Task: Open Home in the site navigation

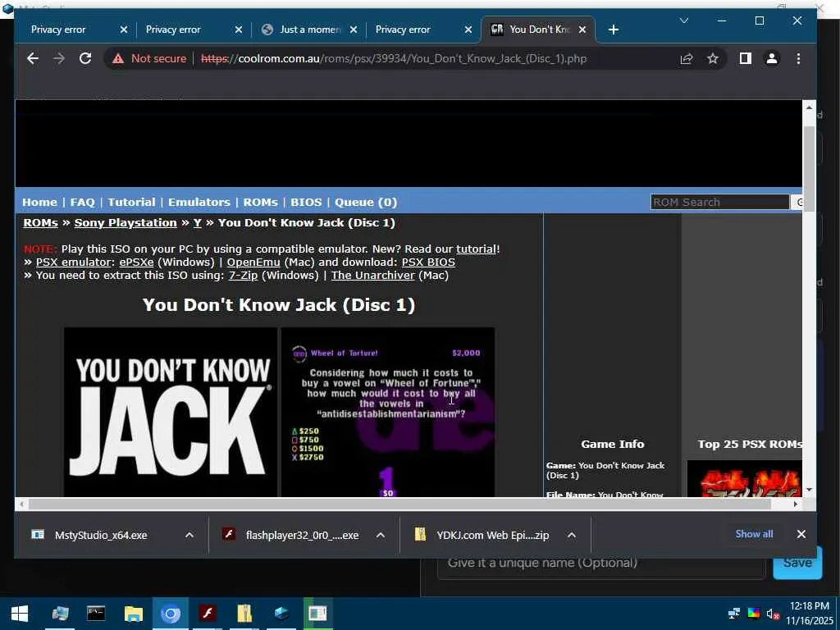Action: (39, 202)
